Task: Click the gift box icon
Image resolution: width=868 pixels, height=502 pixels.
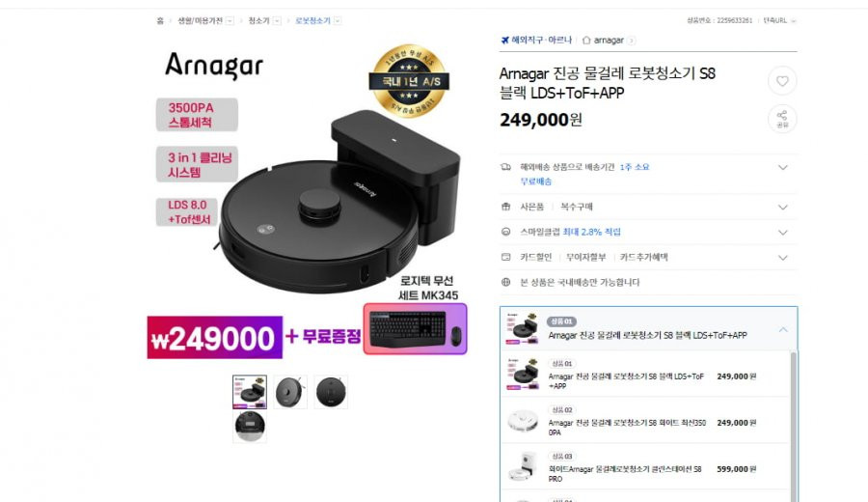Action: pyautogui.click(x=505, y=207)
